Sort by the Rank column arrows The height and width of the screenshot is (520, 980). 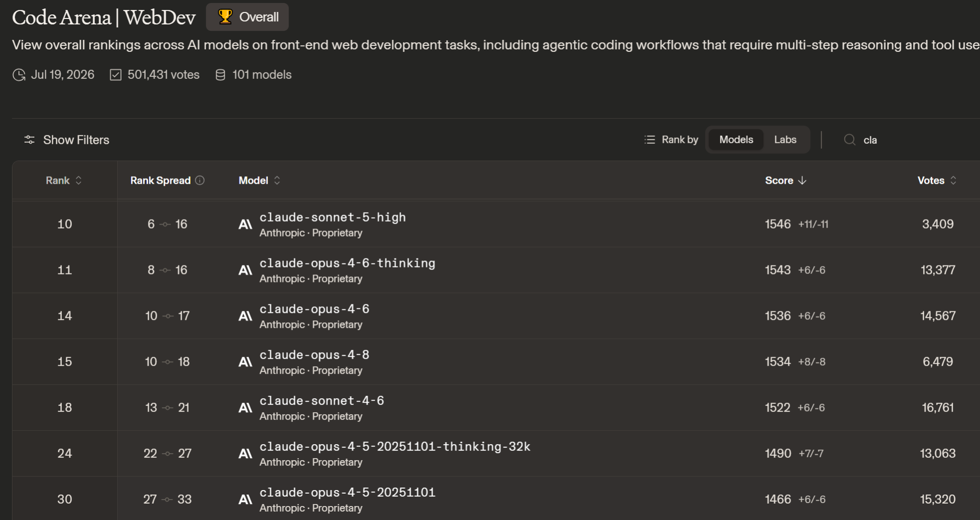coord(78,180)
